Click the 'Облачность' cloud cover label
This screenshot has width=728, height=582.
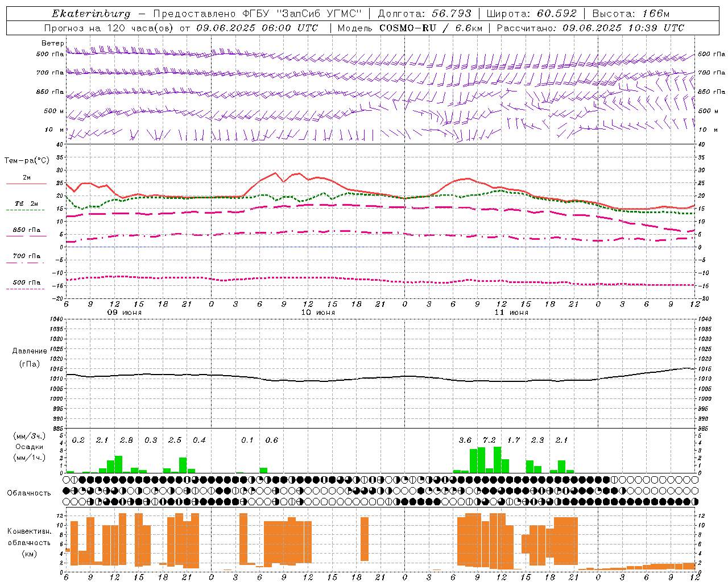pyautogui.click(x=29, y=493)
